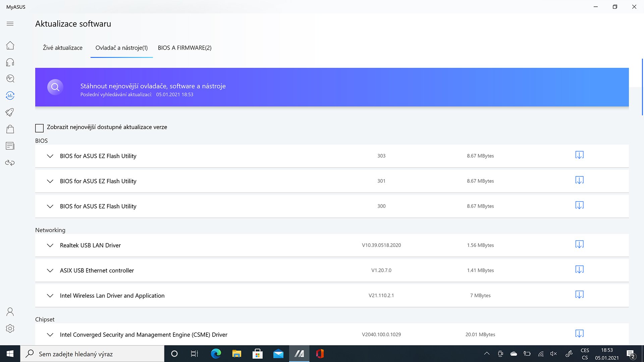Image resolution: width=644 pixels, height=362 pixels.
Task: Open Office app from taskbar
Action: pos(320,354)
